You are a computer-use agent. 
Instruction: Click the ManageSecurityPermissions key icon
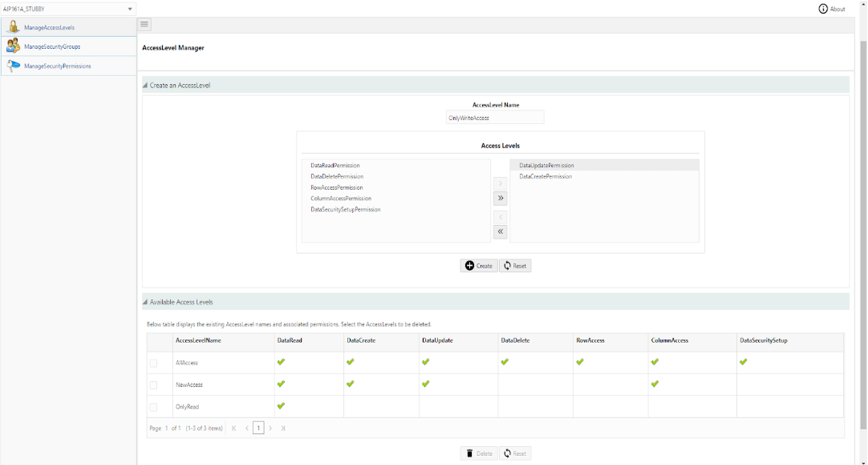(13, 65)
